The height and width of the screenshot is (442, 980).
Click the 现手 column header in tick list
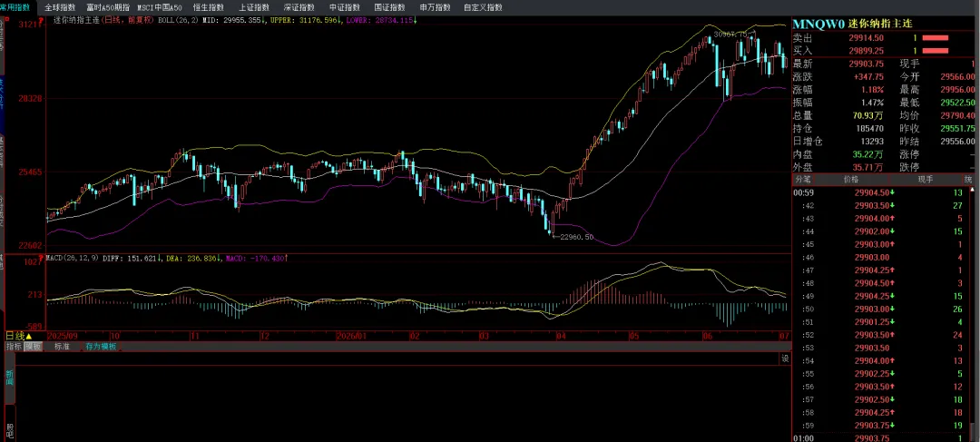click(925, 180)
